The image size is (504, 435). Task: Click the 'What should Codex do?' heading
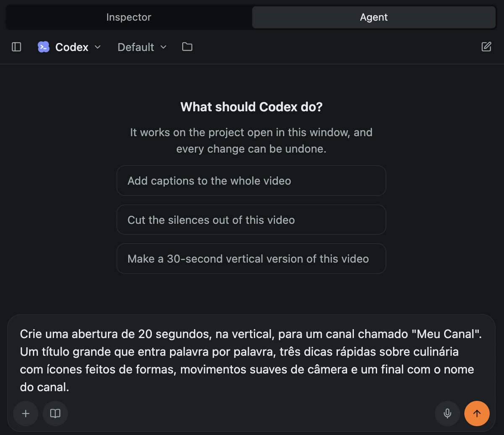251,107
